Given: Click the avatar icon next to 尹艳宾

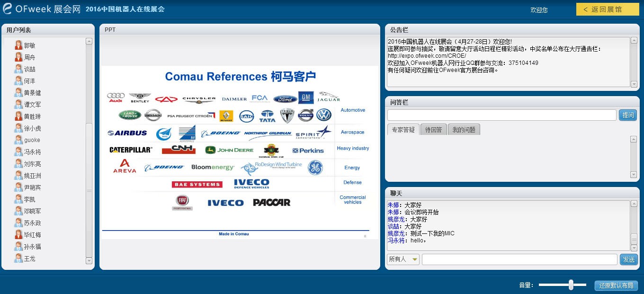Looking at the screenshot, I should (x=18, y=187).
